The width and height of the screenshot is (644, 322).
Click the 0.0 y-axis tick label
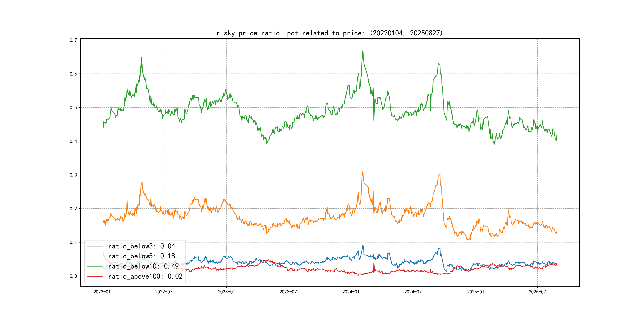73,276
